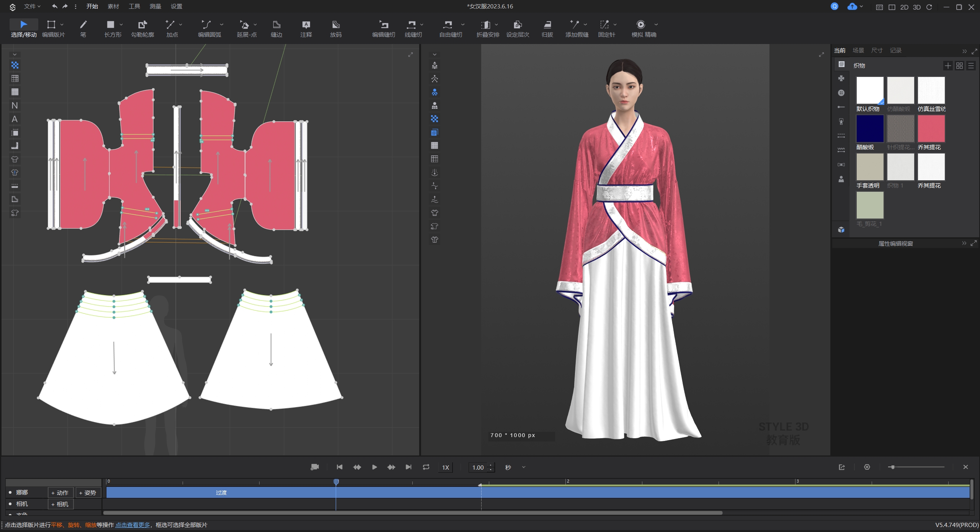Toggle the loop playback button
Viewport: 980px width, 532px height.
tap(426, 467)
